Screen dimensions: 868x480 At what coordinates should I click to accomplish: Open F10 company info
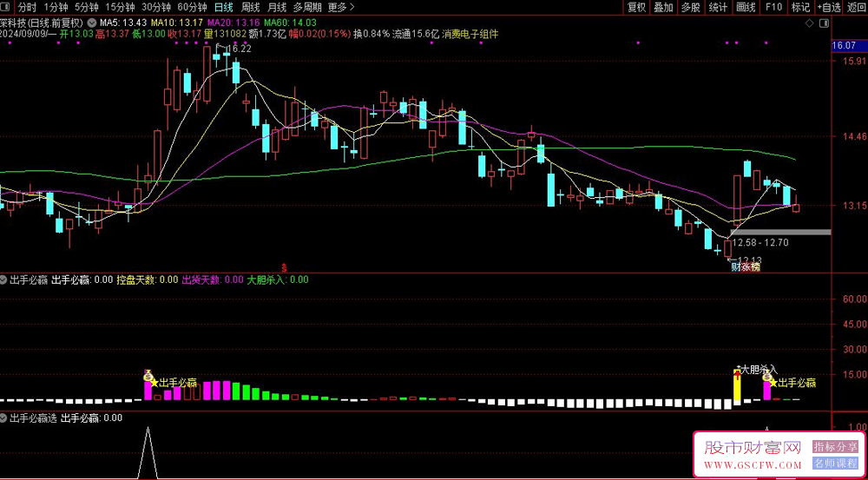click(773, 7)
